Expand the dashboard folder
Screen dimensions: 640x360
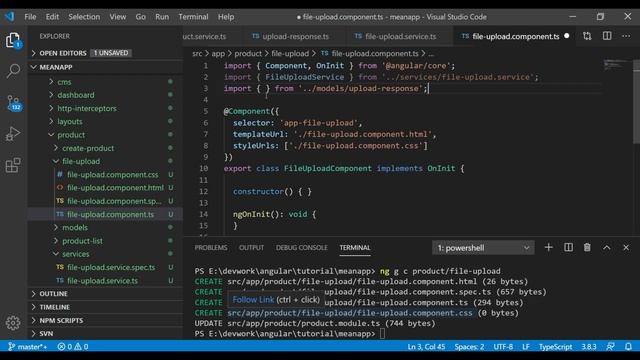[x=76, y=95]
